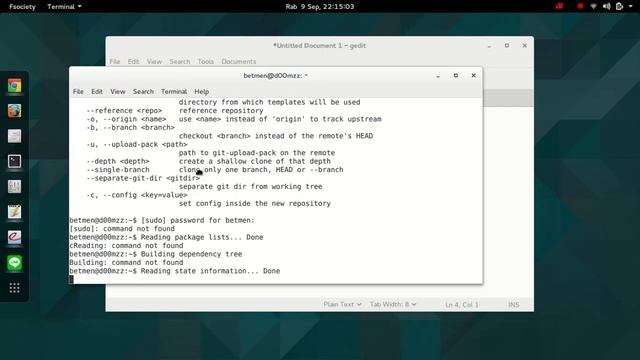
Task: Open the terminal Help menu
Action: 201,91
